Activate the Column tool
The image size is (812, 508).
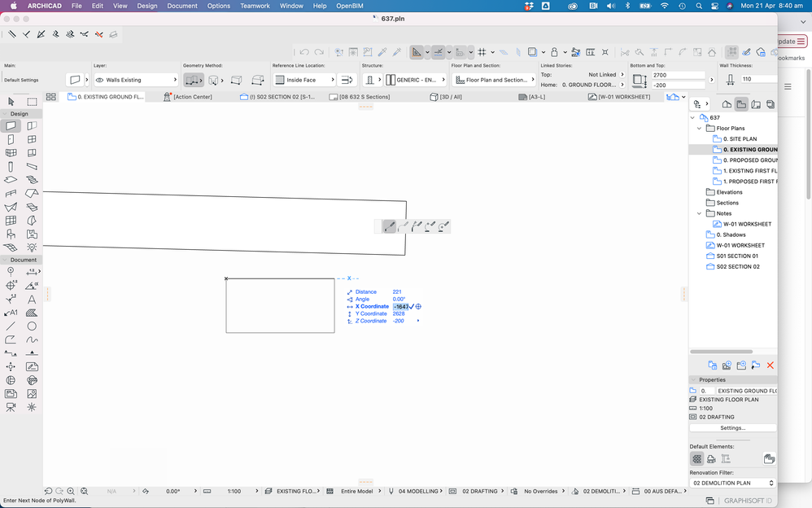pos(11,167)
